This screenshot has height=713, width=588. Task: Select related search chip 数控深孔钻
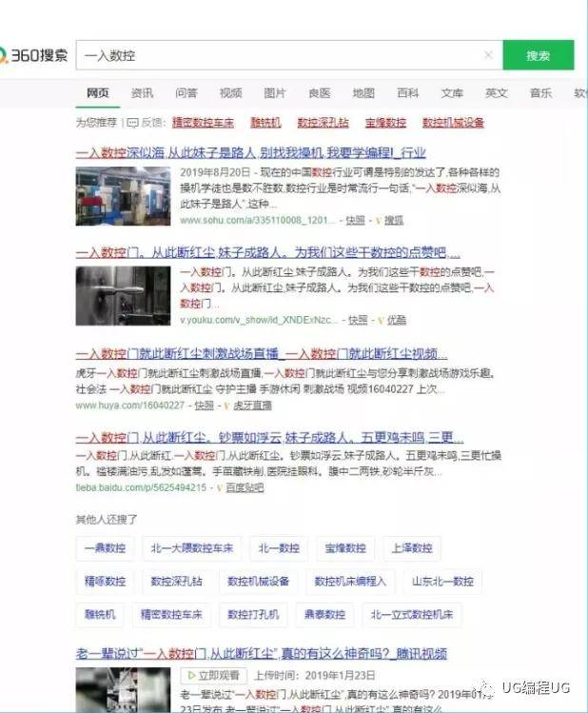176,581
